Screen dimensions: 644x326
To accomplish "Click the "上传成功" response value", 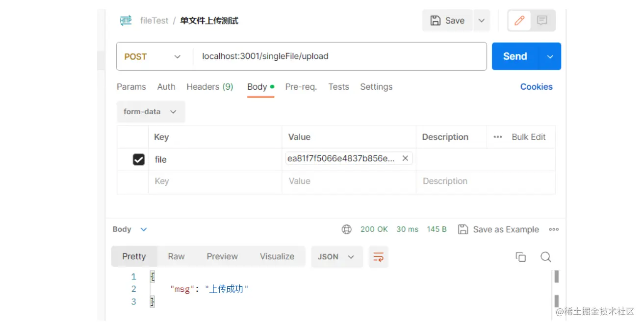I will 227,289.
